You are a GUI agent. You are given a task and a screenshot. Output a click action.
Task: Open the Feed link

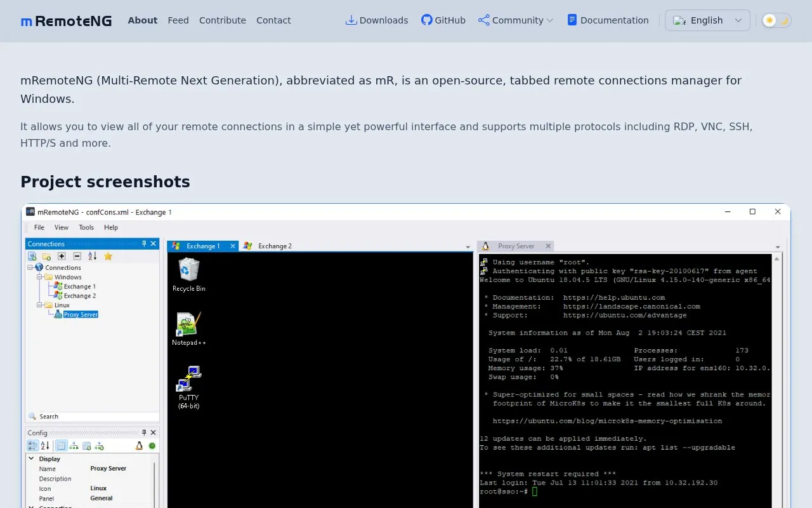178,20
